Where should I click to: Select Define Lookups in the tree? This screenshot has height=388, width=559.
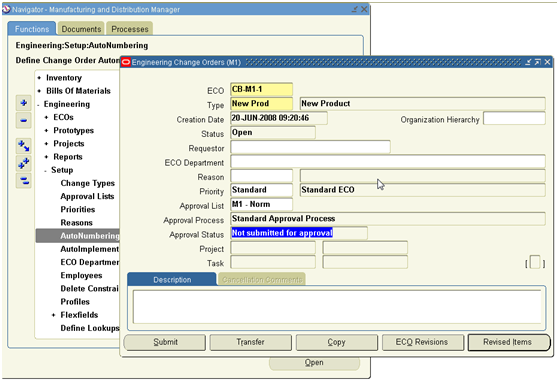89,328
